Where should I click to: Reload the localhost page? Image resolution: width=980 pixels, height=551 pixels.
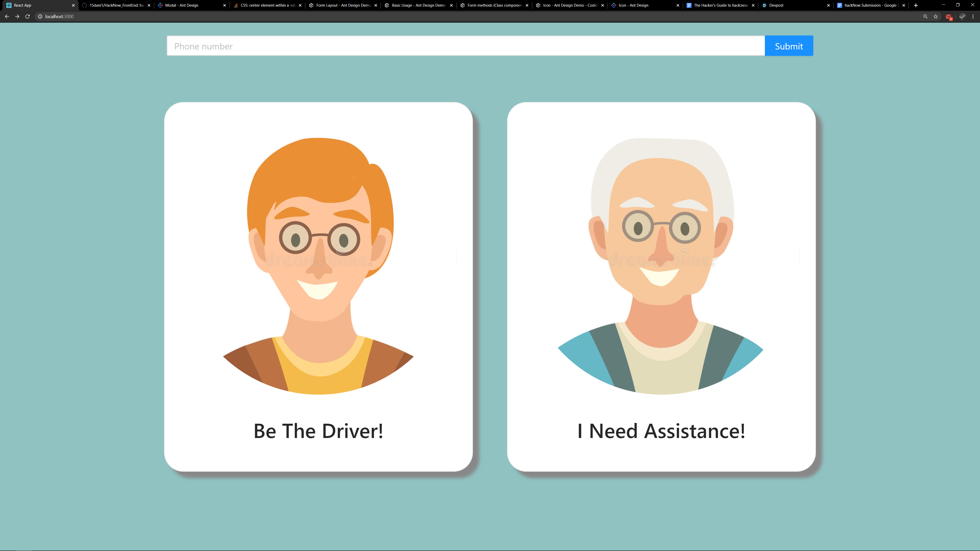click(27, 16)
